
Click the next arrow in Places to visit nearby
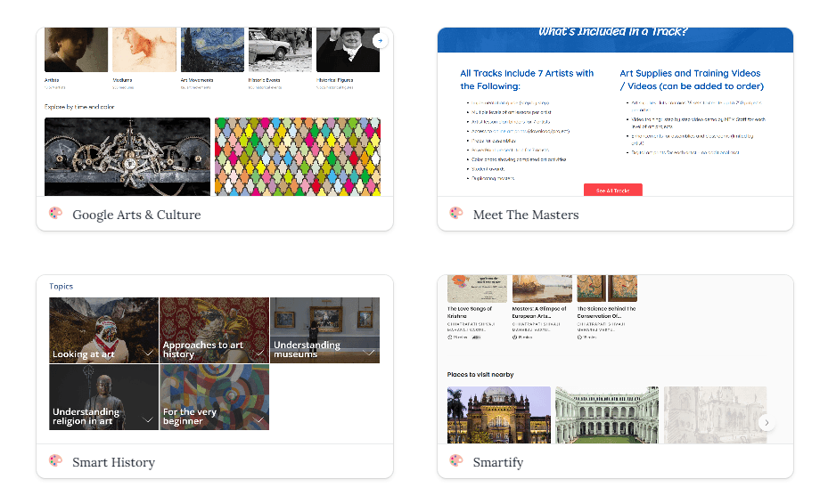767,423
